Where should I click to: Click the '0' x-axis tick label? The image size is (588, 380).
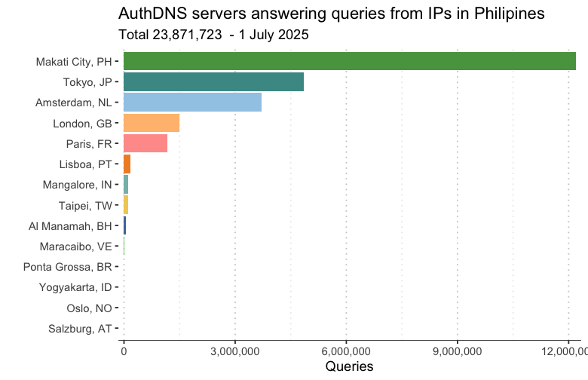pyautogui.click(x=124, y=351)
